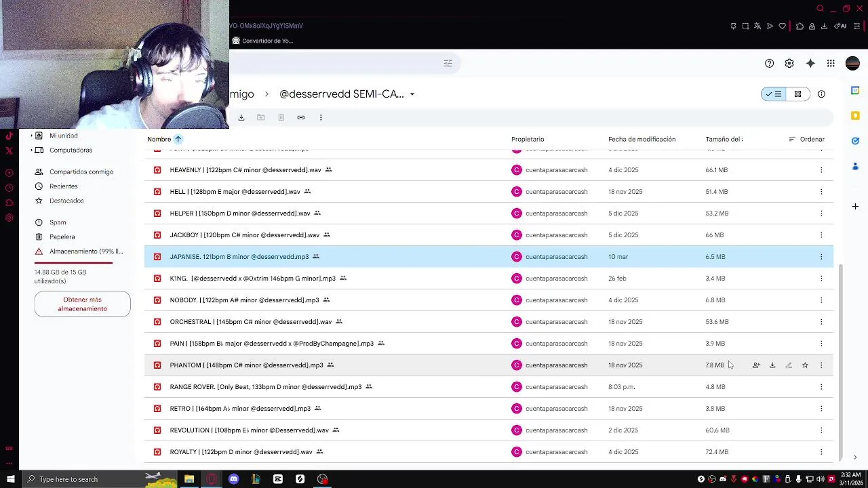This screenshot has width=868, height=488.
Task: Open File Explorer from taskbar
Action: click(x=189, y=479)
